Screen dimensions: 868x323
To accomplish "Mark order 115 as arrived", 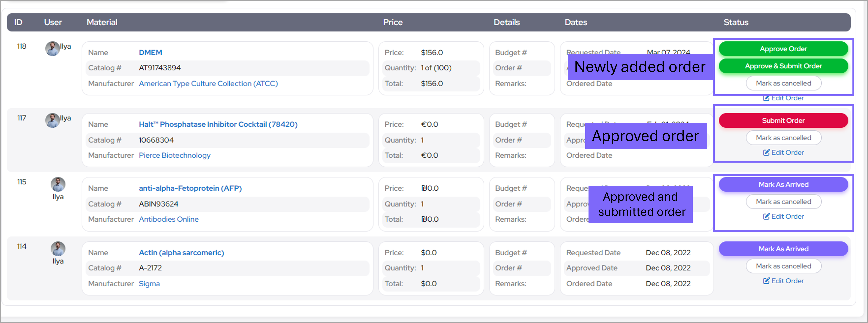I will pyautogui.click(x=783, y=184).
